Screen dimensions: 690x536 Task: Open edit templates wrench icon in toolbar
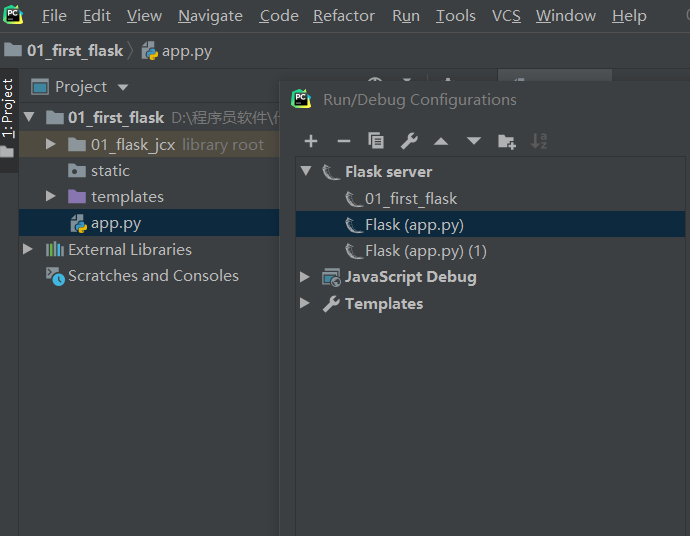(409, 141)
